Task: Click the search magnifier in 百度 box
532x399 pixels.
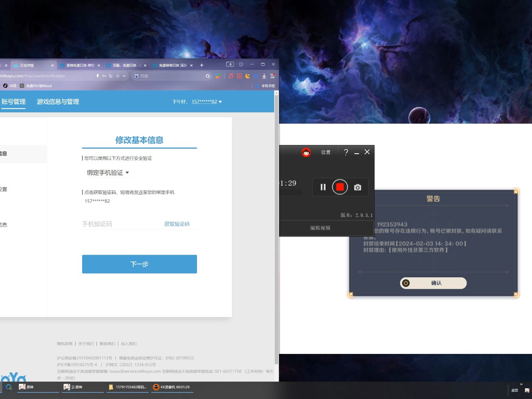Action: pos(208,76)
